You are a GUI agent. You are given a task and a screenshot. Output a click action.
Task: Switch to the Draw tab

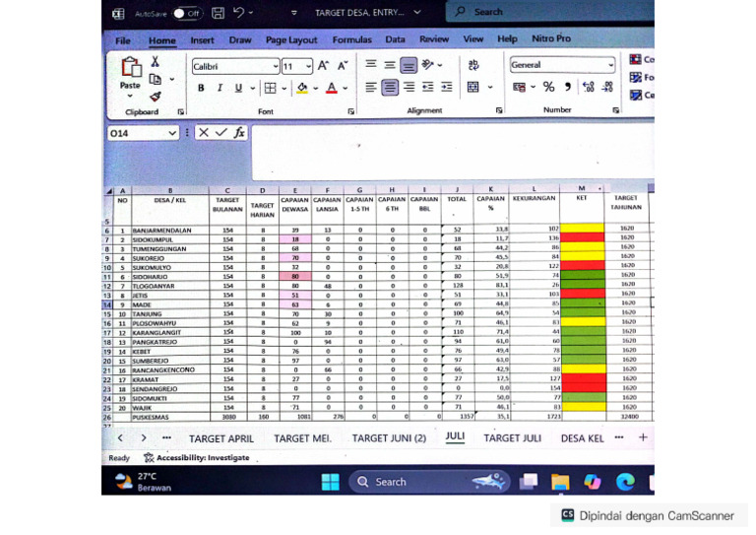tap(240, 40)
